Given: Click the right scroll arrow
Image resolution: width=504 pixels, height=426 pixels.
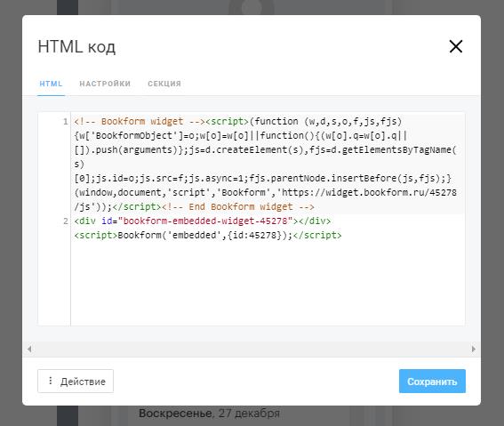Looking at the screenshot, I should 474,349.
